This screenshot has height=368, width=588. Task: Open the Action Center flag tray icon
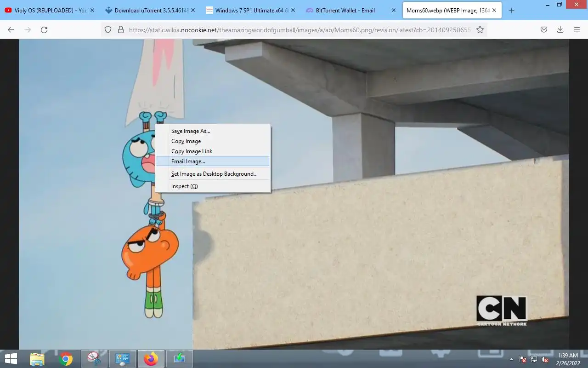click(523, 359)
